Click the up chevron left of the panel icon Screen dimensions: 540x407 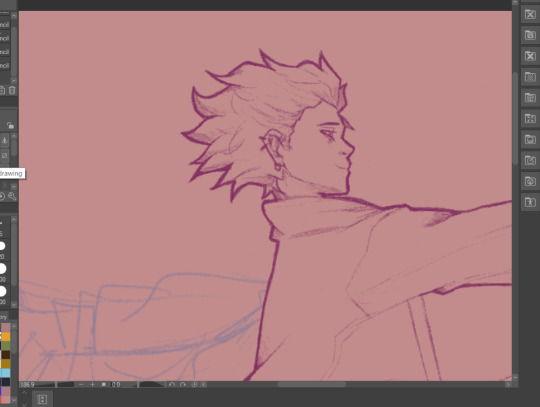[24, 393]
